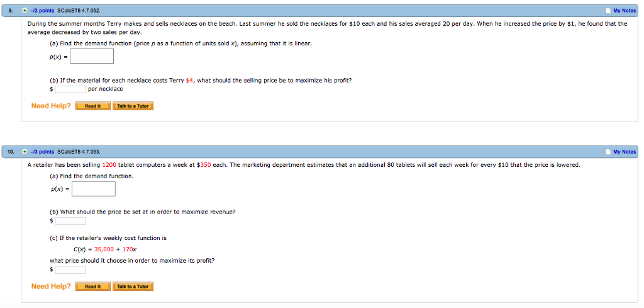This screenshot has height=308, width=644.
Task: Click the question number 10 label
Action: point(10,152)
